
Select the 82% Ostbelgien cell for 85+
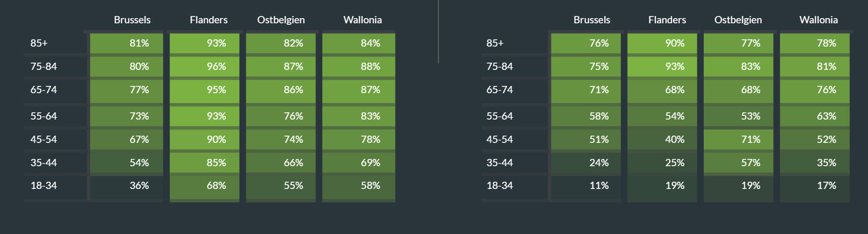pos(281,43)
